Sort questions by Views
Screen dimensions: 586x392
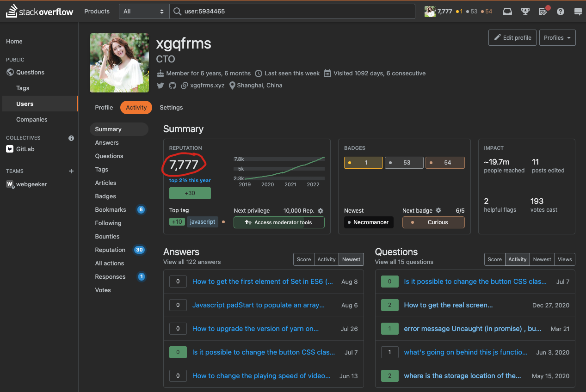[565, 259]
